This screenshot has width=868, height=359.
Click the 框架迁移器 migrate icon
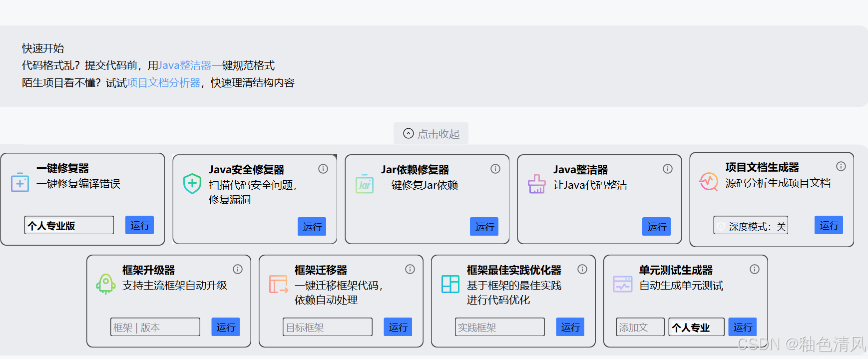279,284
